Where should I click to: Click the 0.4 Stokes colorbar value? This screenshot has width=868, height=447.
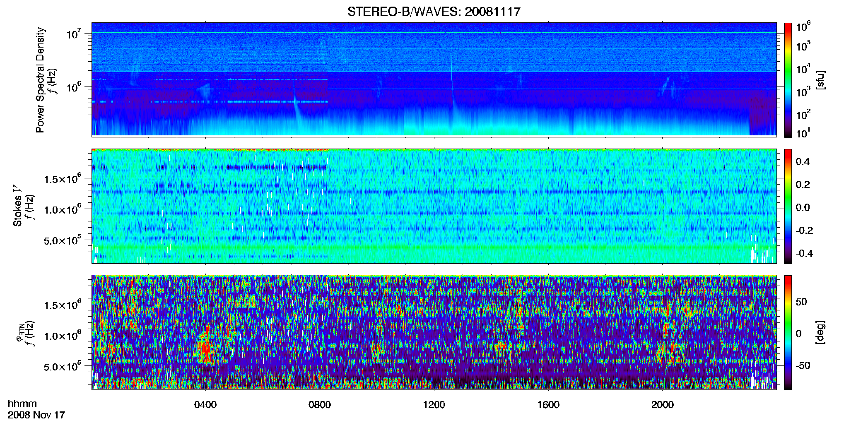tap(803, 162)
